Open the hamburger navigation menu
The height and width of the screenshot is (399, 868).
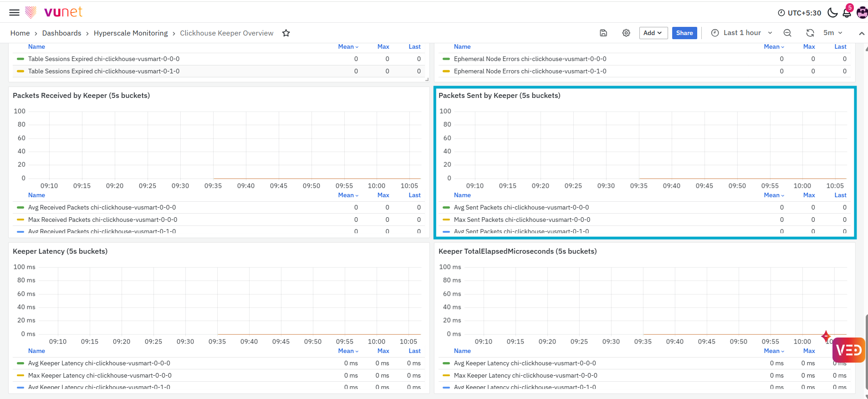(15, 12)
